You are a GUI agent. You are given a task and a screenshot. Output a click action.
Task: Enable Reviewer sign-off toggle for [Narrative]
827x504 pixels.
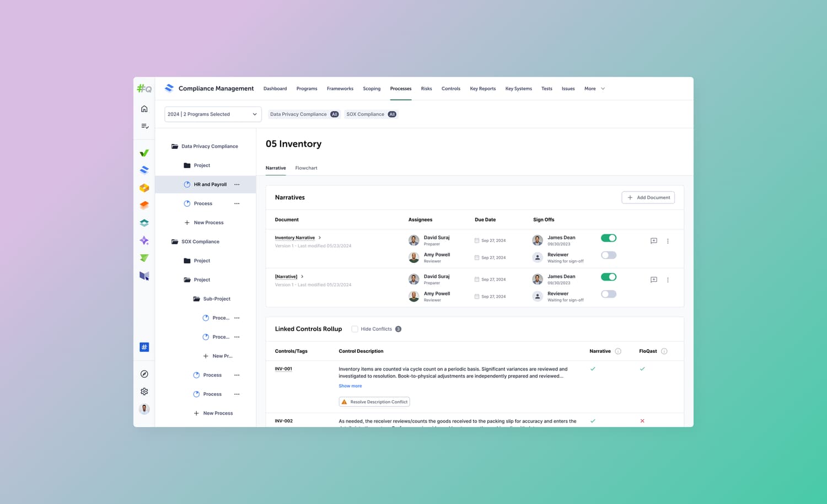tap(609, 294)
